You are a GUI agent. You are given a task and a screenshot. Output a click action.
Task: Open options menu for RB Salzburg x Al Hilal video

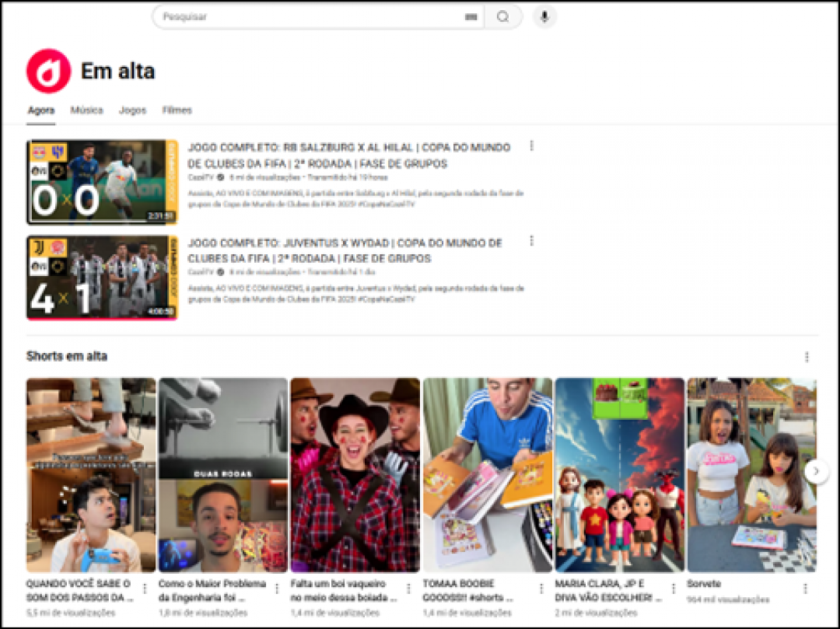pyautogui.click(x=531, y=146)
